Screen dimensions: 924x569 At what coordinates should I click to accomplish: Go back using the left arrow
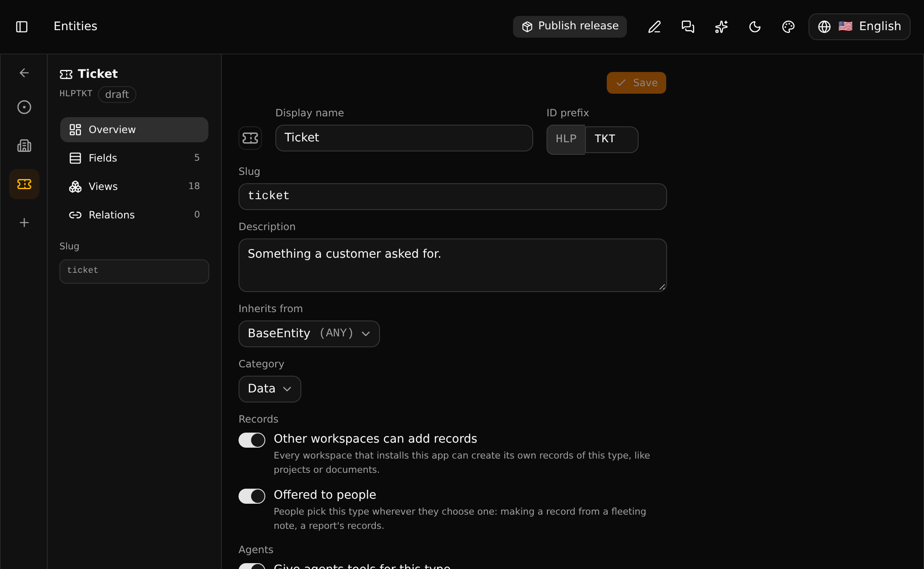coord(24,73)
